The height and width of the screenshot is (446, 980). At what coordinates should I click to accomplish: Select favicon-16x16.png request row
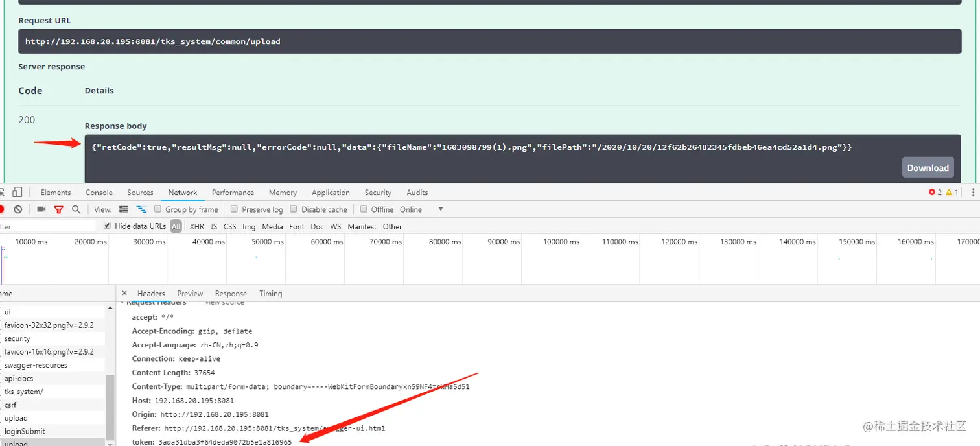pos(52,352)
